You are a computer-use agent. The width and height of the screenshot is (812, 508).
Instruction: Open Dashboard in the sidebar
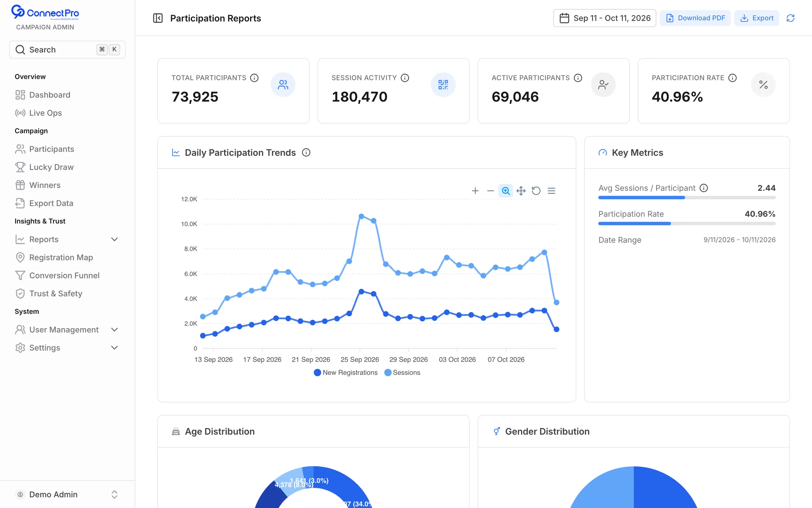pos(67,95)
